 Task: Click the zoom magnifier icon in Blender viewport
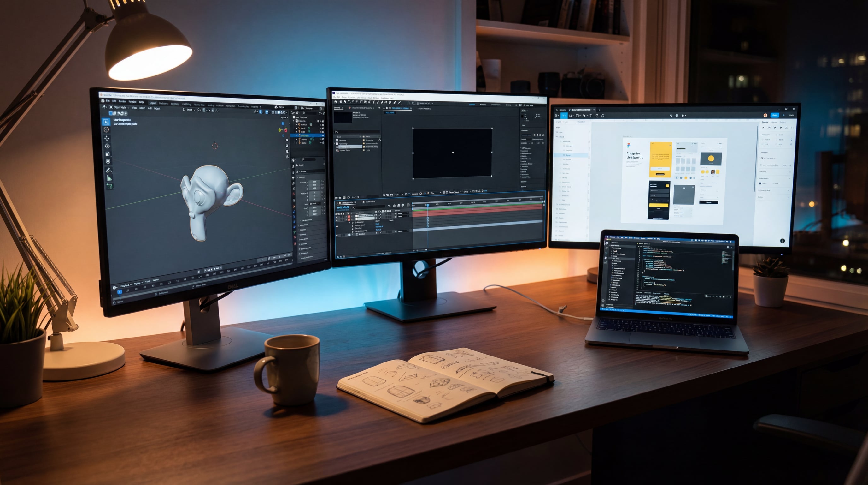click(x=287, y=140)
